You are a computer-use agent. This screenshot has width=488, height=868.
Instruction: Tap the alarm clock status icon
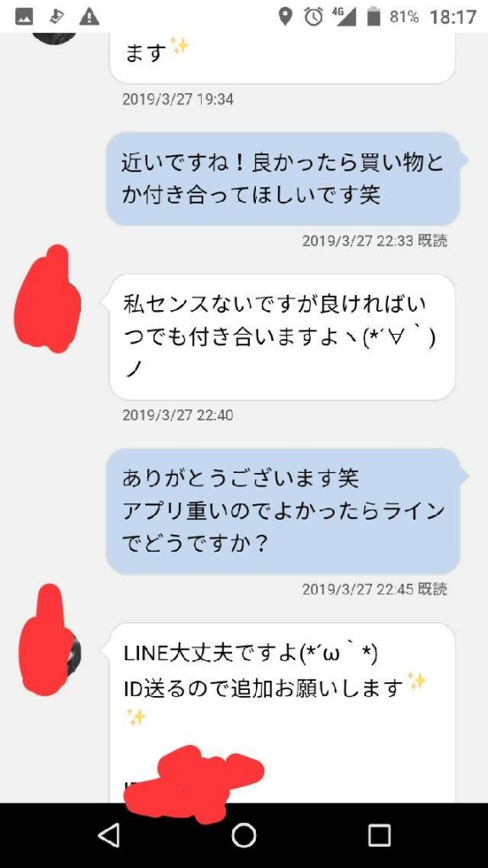coord(313,17)
